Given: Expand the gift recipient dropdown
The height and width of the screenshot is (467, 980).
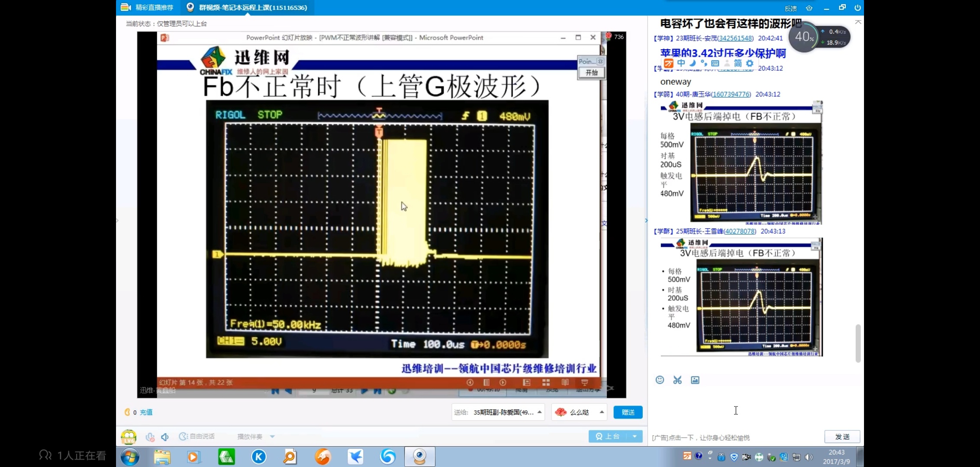Looking at the screenshot, I should (540, 412).
